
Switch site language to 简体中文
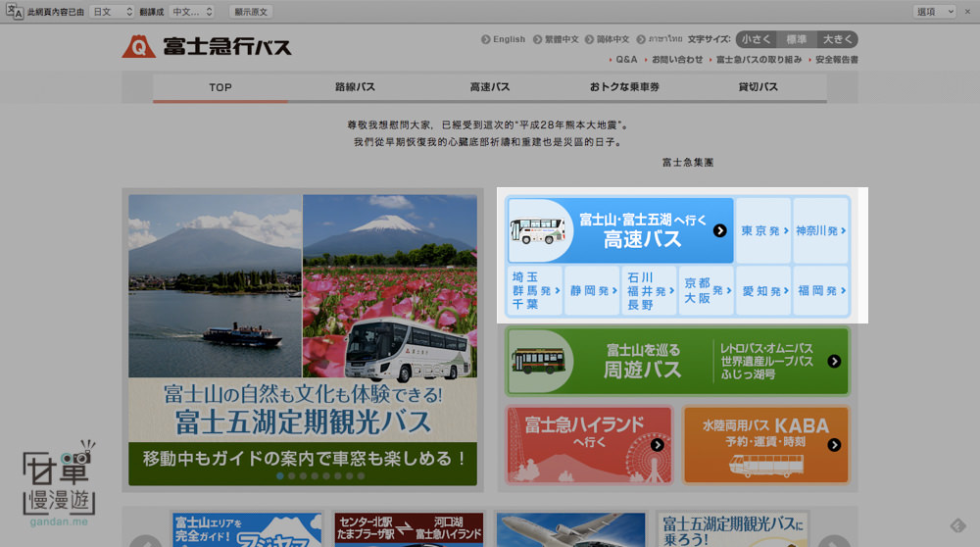click(x=607, y=39)
